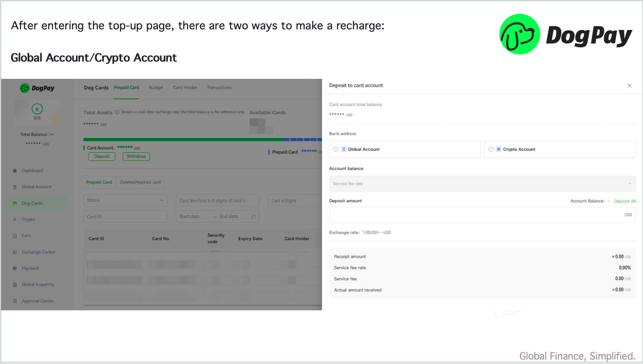Click the Total Assets info icon

pyautogui.click(x=117, y=112)
